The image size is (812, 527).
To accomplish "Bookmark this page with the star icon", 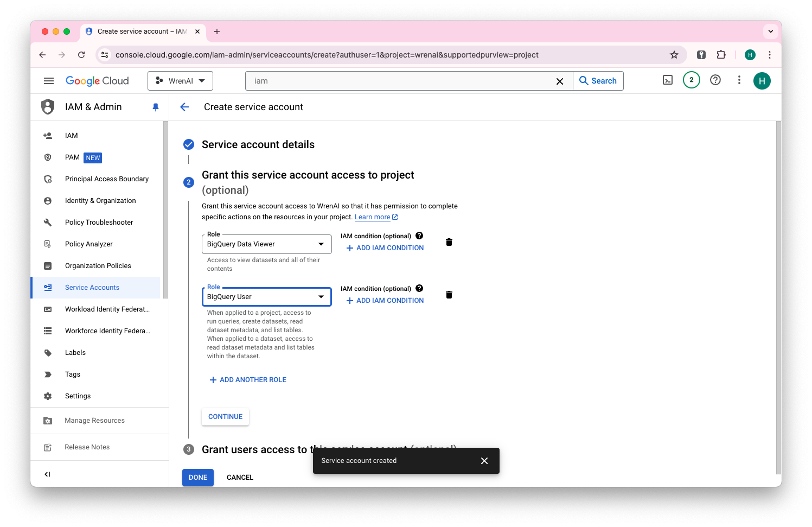I will (x=674, y=55).
